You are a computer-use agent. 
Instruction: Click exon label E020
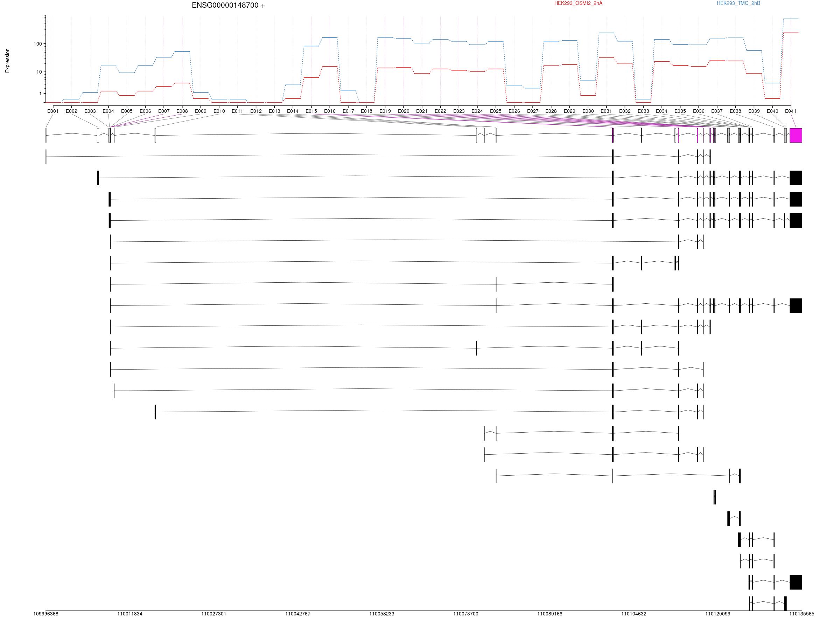(404, 111)
